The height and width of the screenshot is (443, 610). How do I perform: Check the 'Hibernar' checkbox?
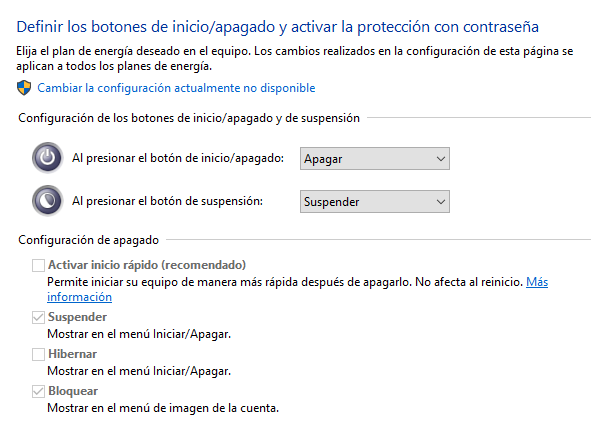click(39, 354)
